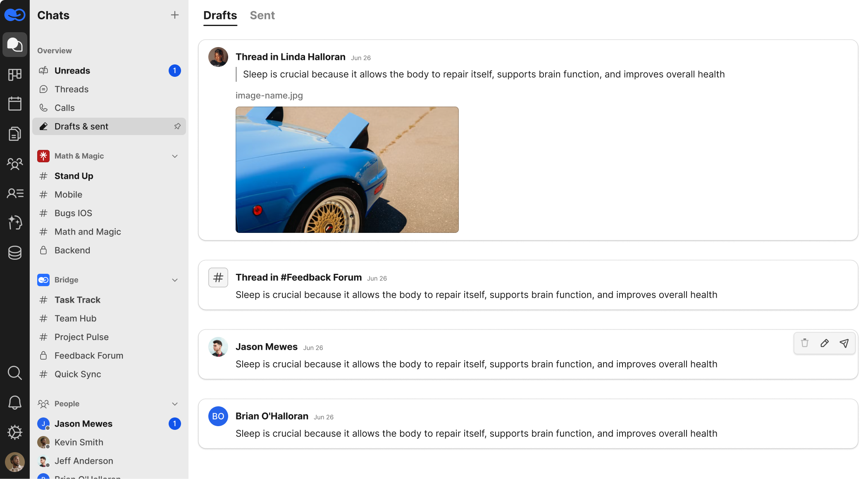Click the new chat plus icon
This screenshot has width=868, height=479.
coord(175,15)
